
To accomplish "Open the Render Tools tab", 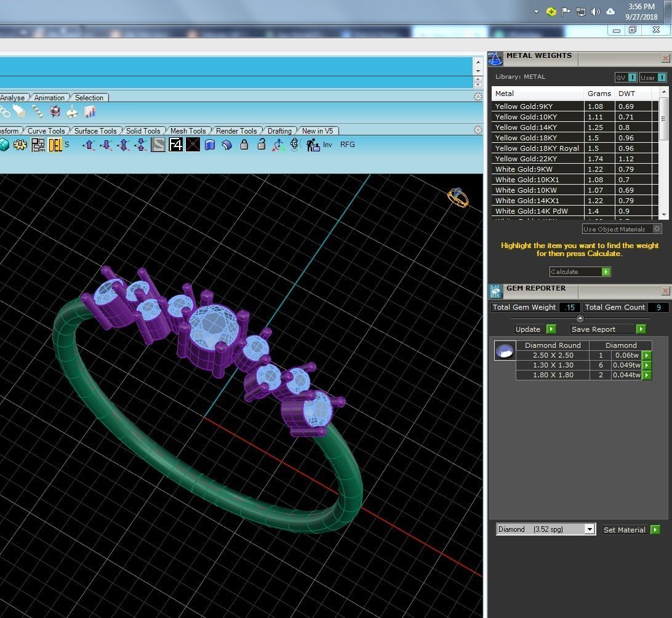I will click(x=236, y=130).
